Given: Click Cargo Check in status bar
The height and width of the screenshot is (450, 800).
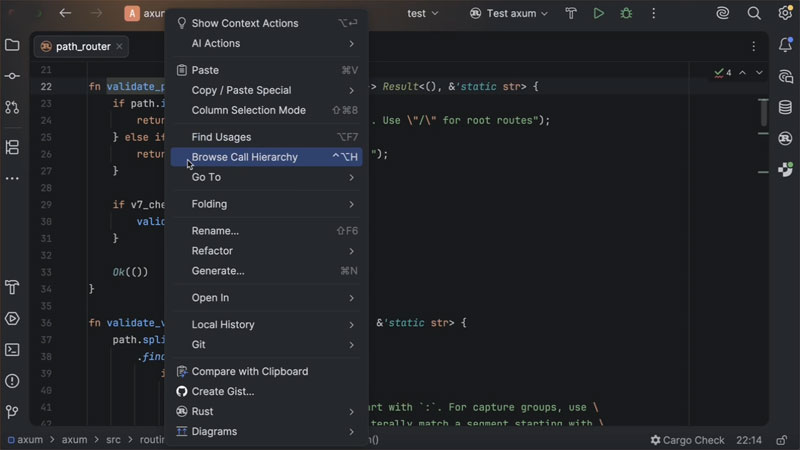Looking at the screenshot, I should [687, 440].
